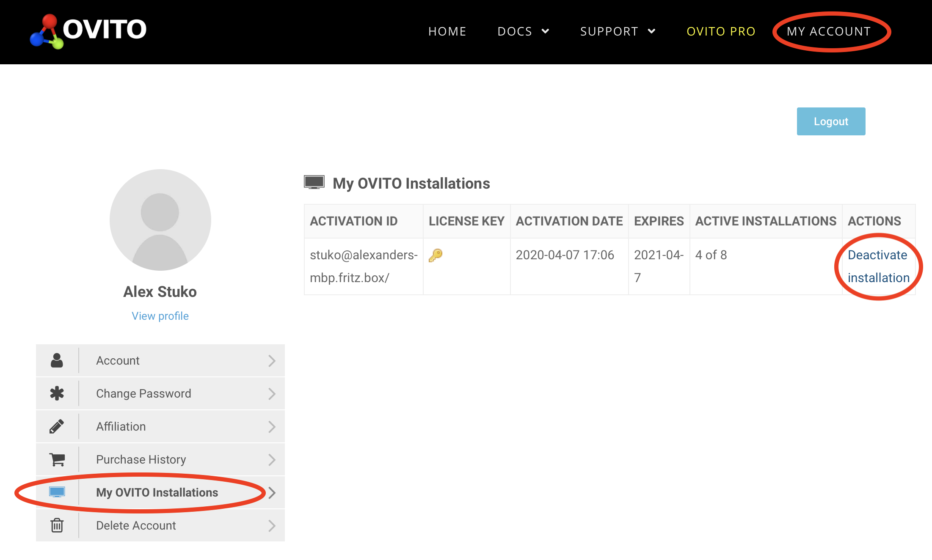Click the trash can Delete Account icon

[x=57, y=525]
